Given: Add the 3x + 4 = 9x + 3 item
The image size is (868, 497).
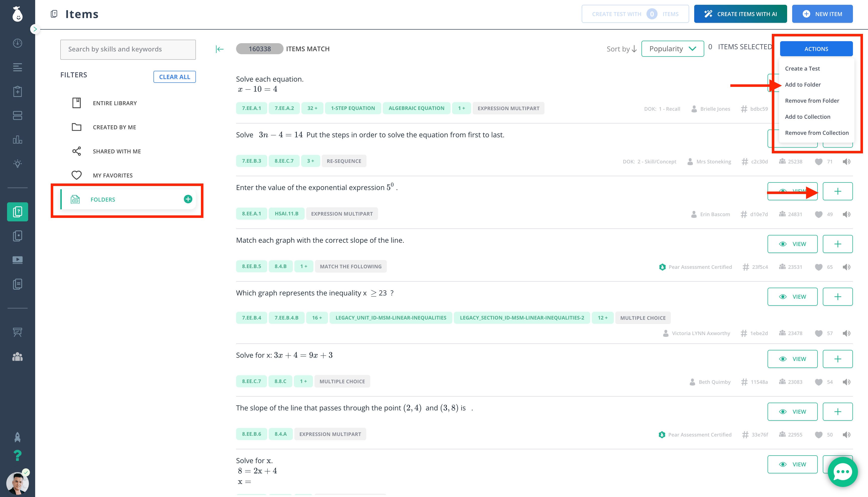Looking at the screenshot, I should [x=838, y=359].
